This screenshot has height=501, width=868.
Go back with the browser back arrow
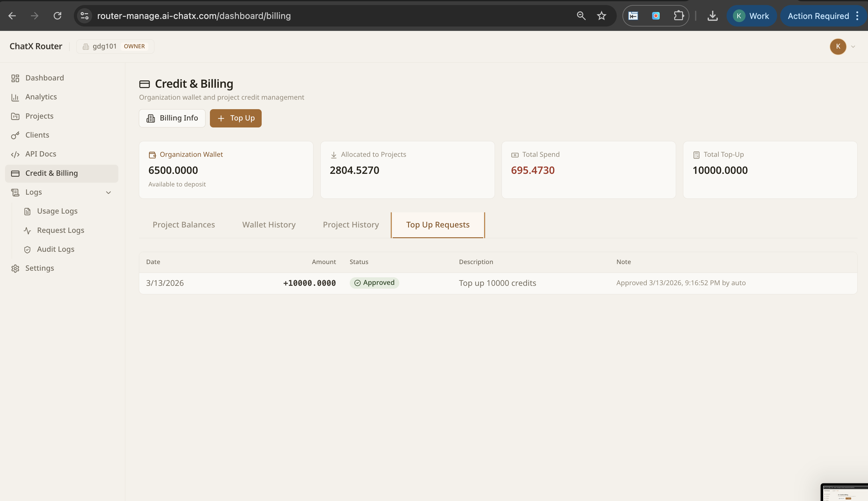click(12, 16)
